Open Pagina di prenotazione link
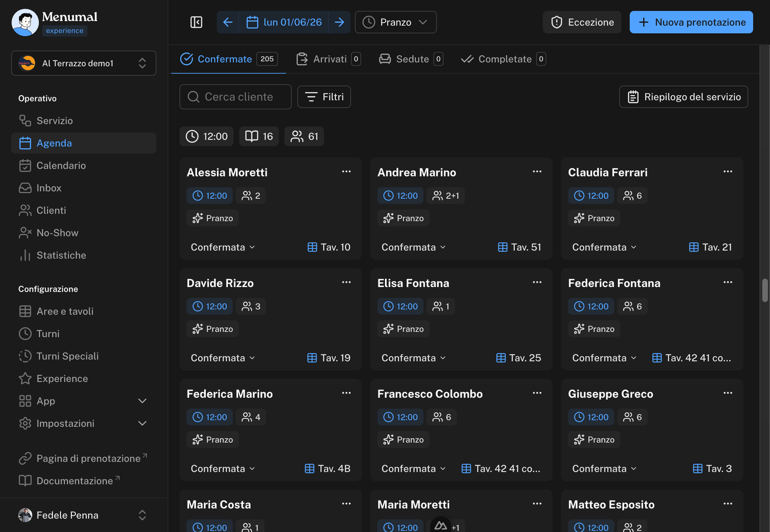Viewport: 770px width, 532px height. [x=84, y=458]
